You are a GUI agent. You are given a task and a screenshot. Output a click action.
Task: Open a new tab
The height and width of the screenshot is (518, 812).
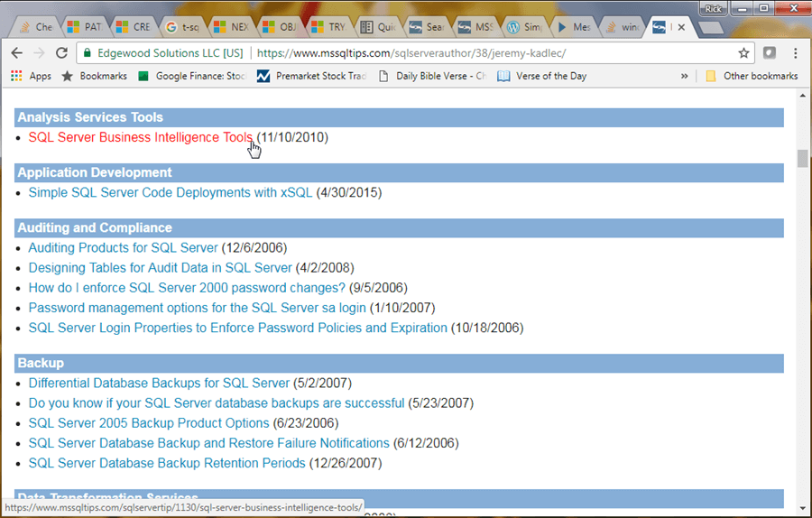711,27
